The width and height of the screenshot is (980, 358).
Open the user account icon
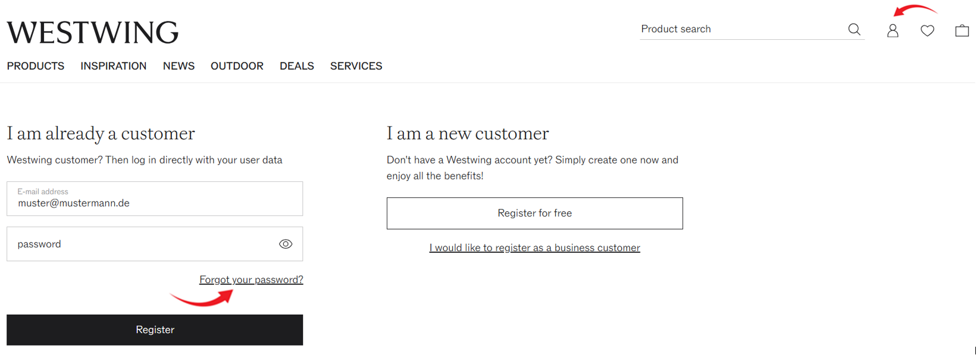tap(893, 31)
